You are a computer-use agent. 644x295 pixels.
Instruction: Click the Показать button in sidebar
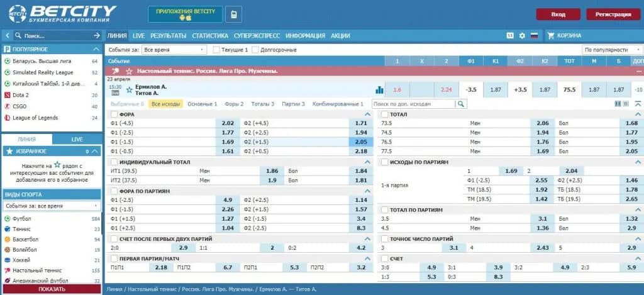click(52, 289)
